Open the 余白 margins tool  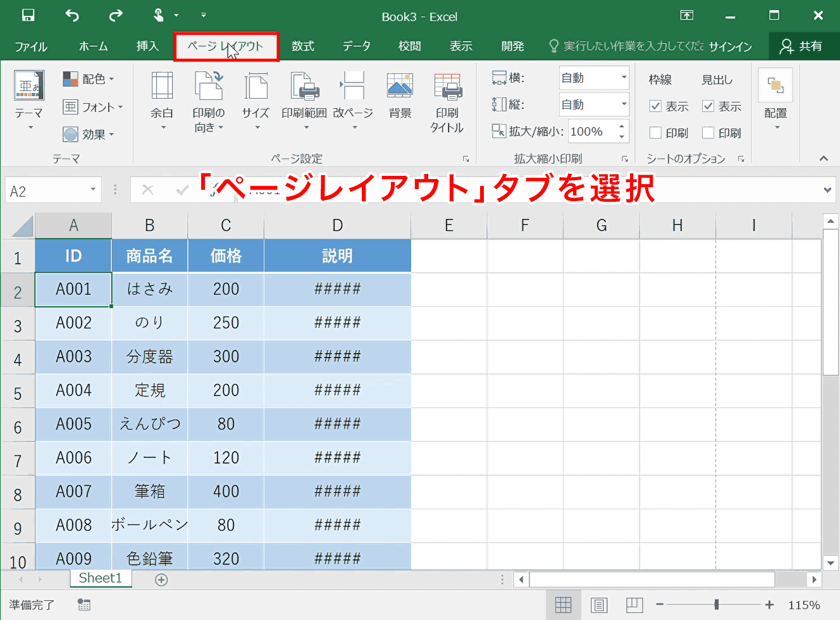pyautogui.click(x=162, y=100)
